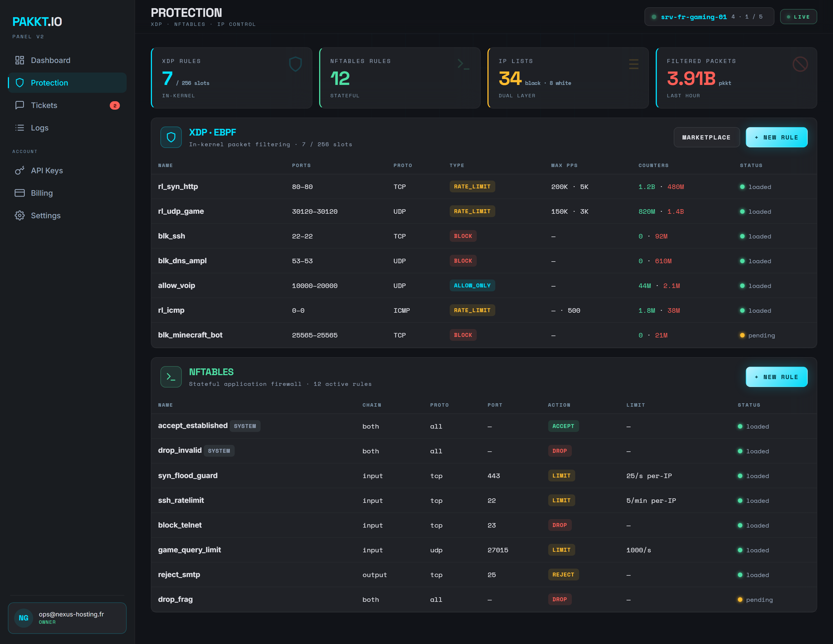Screen dimensions: 833x644
Task: Select the IP Lists stat card
Action: click(568, 78)
